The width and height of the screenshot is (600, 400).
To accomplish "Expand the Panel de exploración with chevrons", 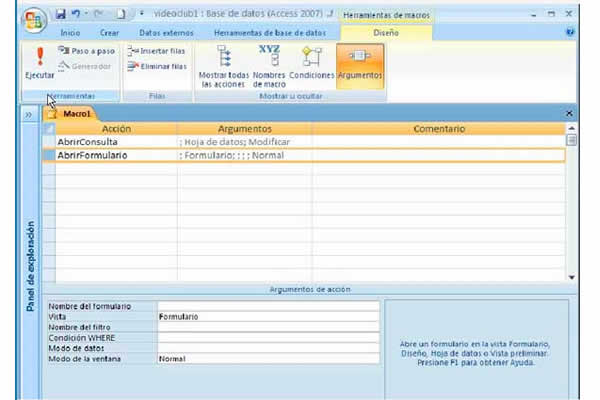I will (30, 115).
